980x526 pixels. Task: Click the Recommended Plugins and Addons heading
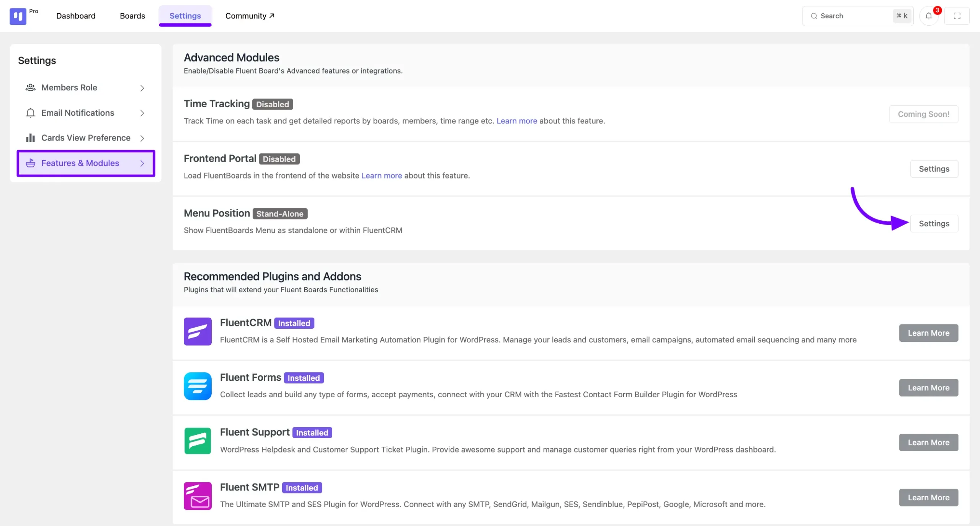coord(273,277)
